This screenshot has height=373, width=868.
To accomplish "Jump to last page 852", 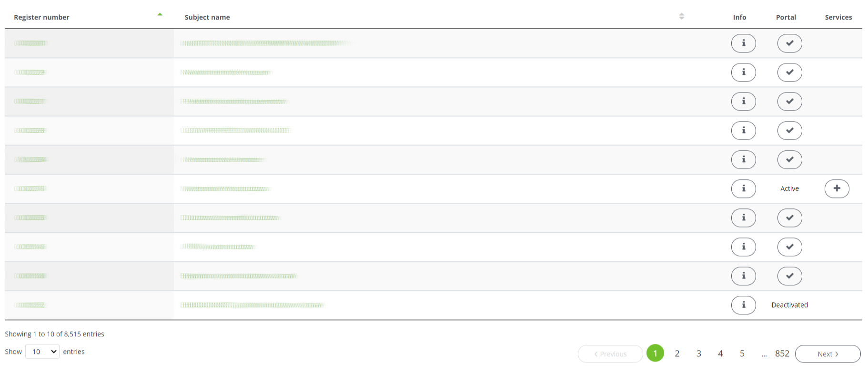I will (782, 353).
